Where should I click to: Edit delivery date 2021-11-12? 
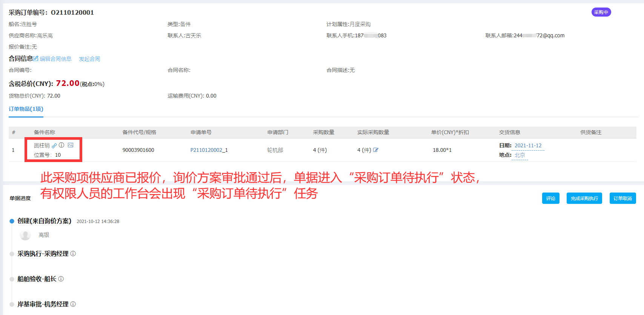click(x=528, y=145)
